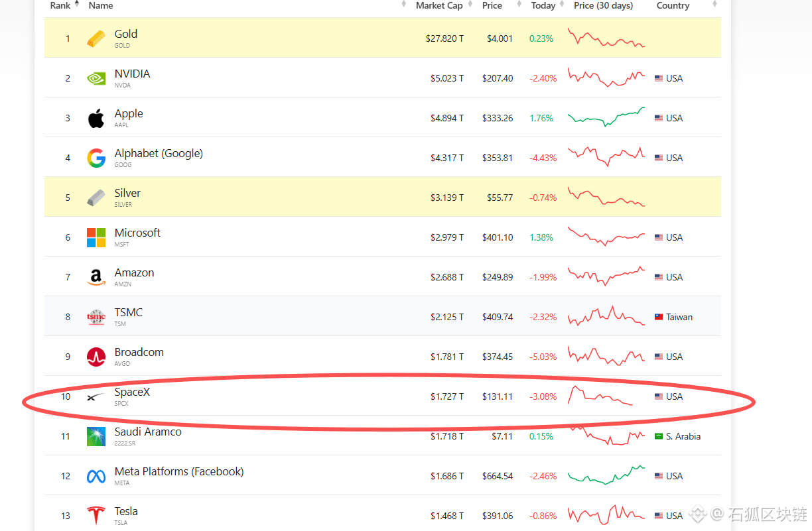Click SpaceX's 30-day price chart
Screen dimensions: 812x531
point(600,395)
